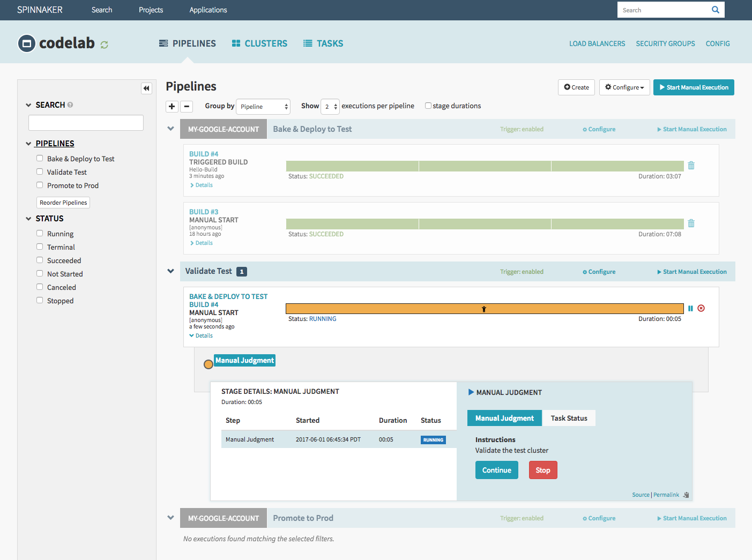Open the application CONFIG page

click(718, 43)
